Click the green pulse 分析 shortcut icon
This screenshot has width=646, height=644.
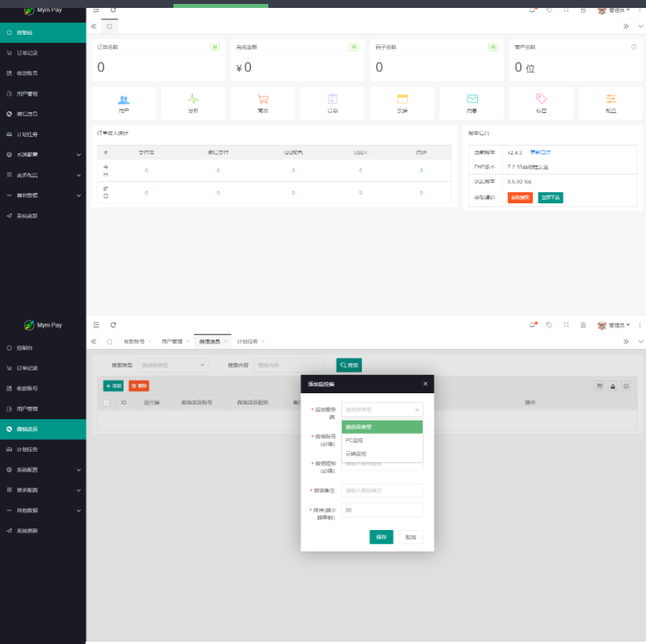(x=193, y=100)
